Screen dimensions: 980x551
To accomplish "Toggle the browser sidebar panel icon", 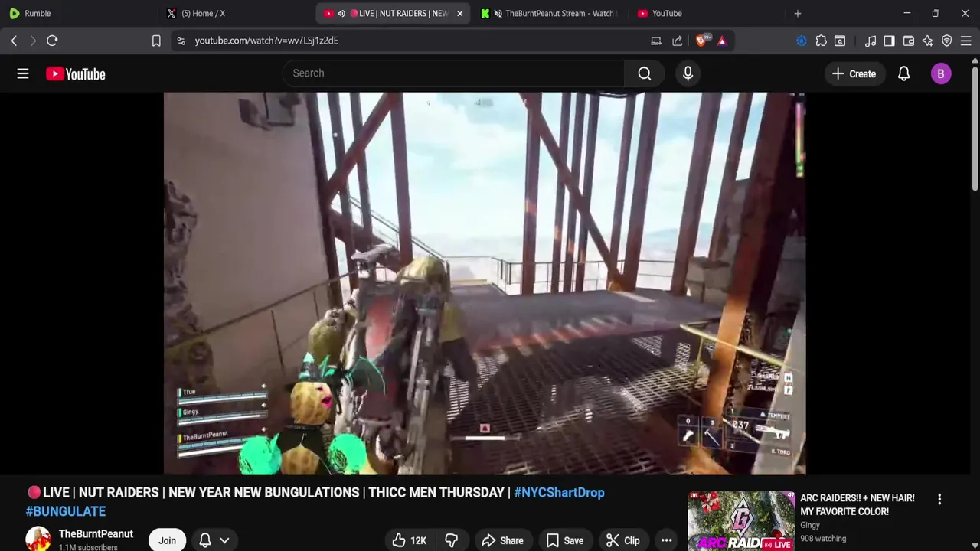I will [889, 41].
